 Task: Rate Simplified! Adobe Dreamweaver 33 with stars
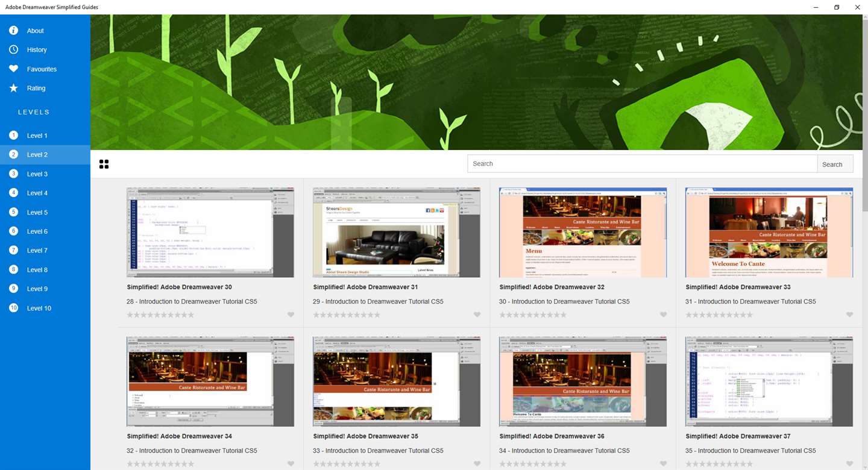click(719, 315)
